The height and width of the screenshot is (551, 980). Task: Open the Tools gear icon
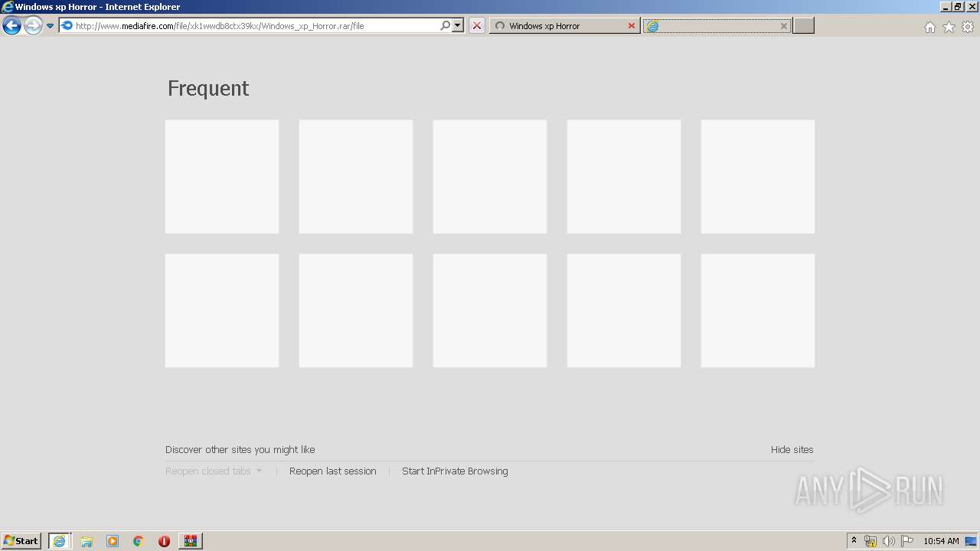pyautogui.click(x=968, y=27)
